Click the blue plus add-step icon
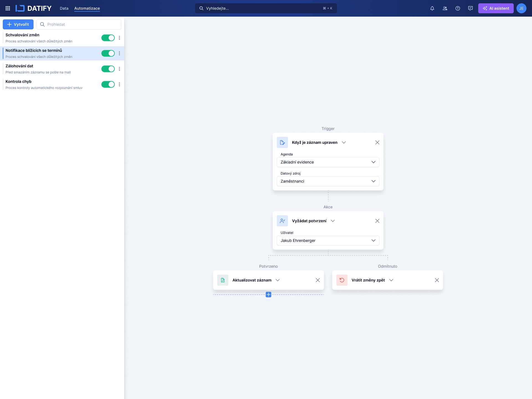This screenshot has width=532, height=399. coord(268,295)
